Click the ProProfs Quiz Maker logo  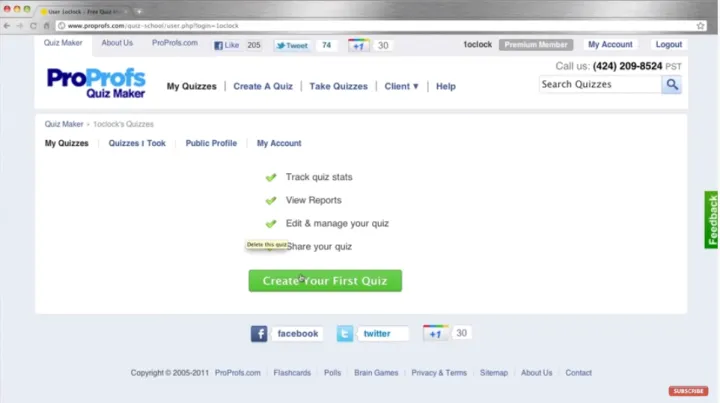click(96, 83)
